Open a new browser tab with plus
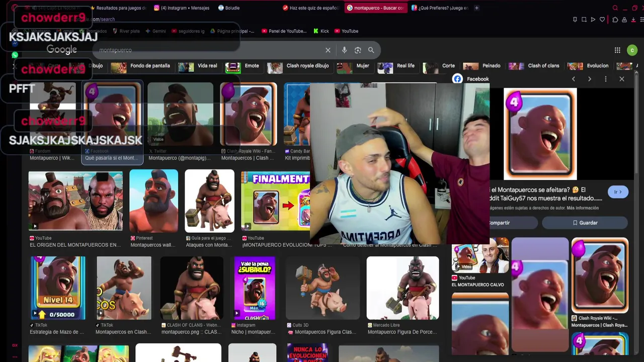The image size is (644, 362). [477, 8]
